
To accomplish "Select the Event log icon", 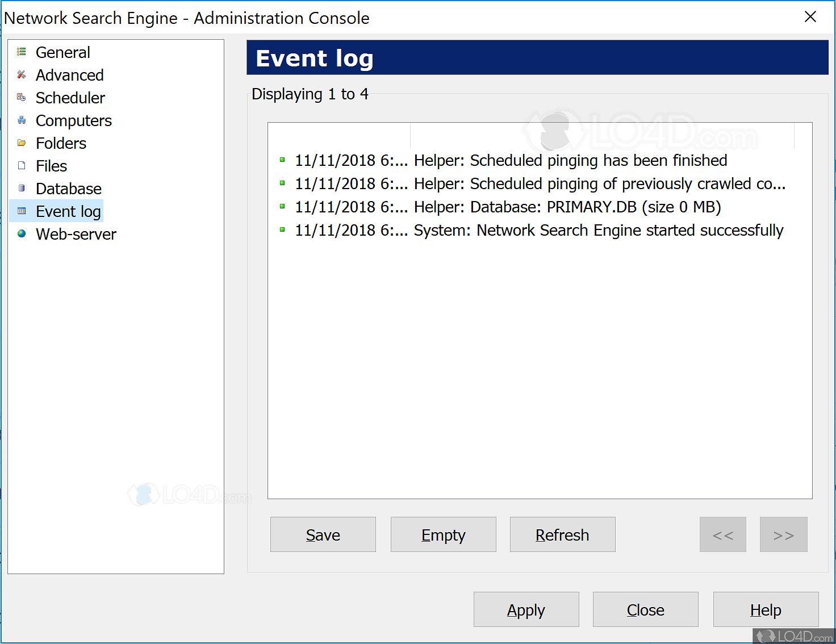I will point(21,211).
